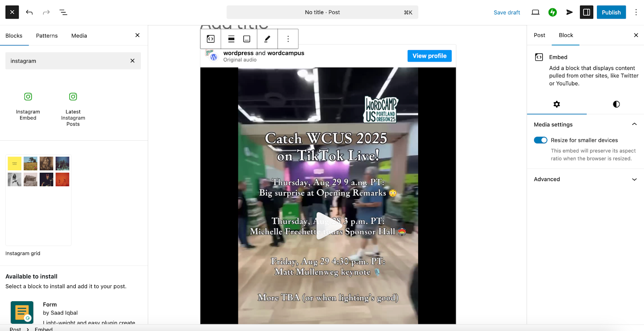Image resolution: width=644 pixels, height=331 pixels.
Task: Click the wordcampus account name link
Action: click(286, 53)
